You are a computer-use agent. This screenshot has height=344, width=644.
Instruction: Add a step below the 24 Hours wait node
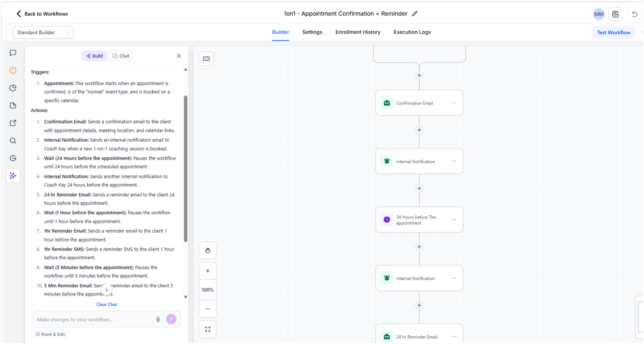point(419,246)
